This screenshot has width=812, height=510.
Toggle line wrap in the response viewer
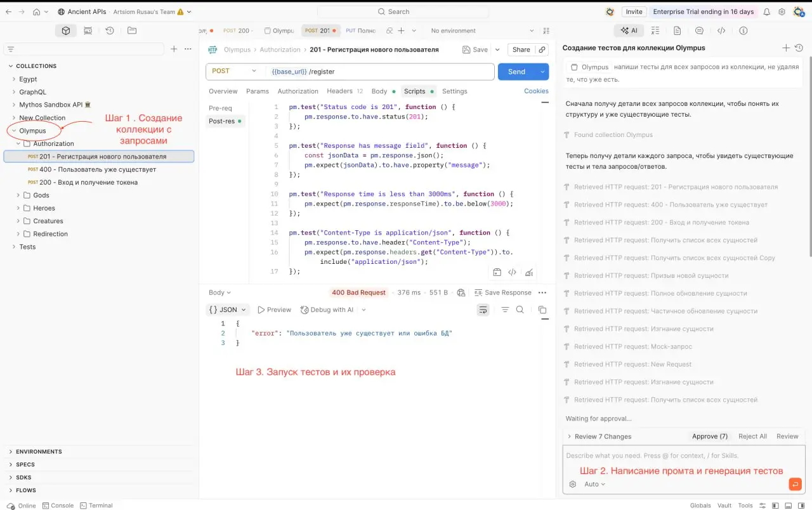[x=483, y=310]
